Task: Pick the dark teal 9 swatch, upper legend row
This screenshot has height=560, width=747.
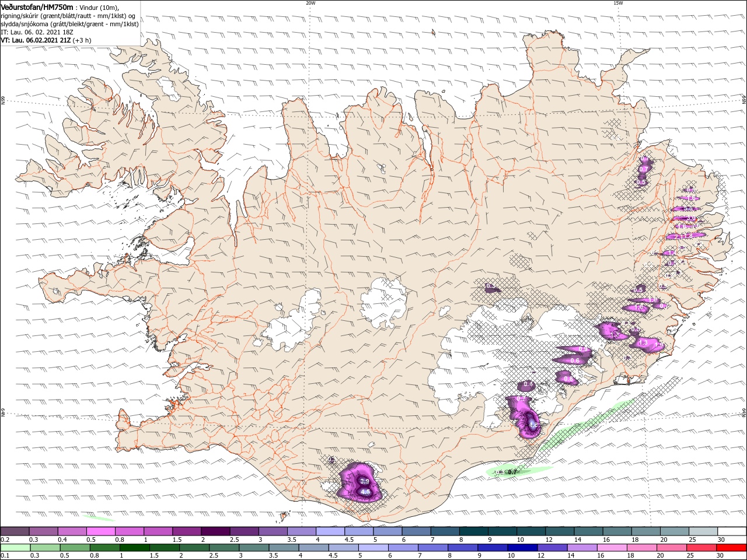Action: (502, 531)
